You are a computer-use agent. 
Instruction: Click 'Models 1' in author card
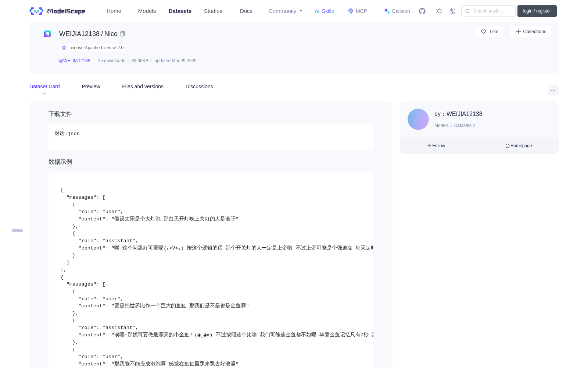coord(443,125)
